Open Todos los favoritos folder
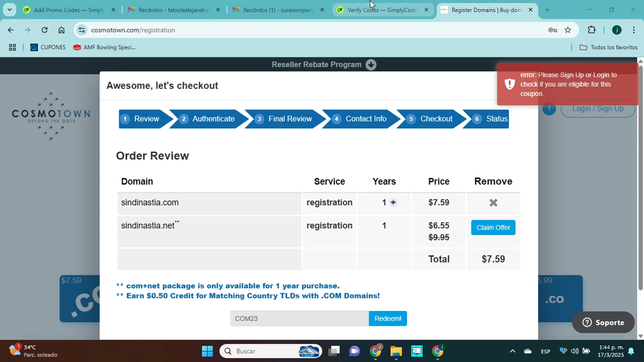This screenshot has height=362, width=644. pyautogui.click(x=608, y=48)
